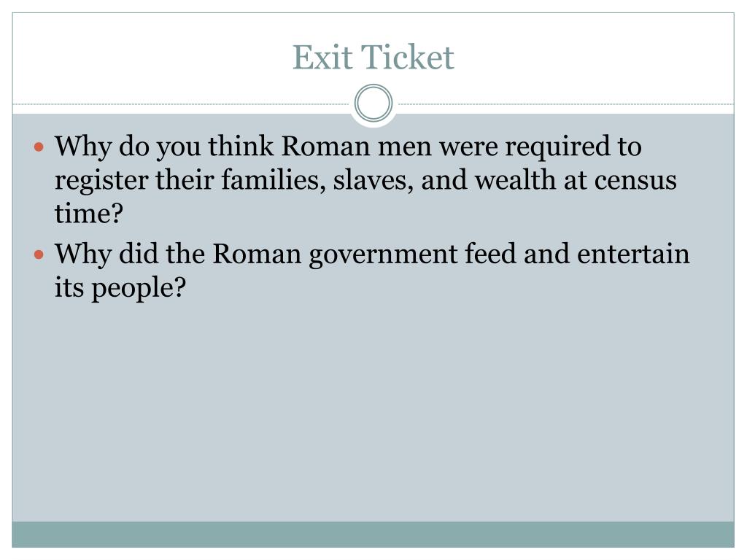Click the teal footer bar at the slide bottom
Image resolution: width=747 pixels, height=560 pixels.
coord(373,534)
